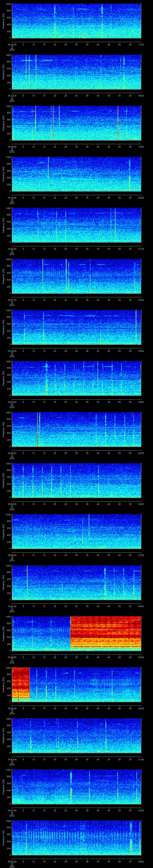Click the 18:19:00 start time label
153x868 pixels.
pyautogui.click(x=12, y=198)
